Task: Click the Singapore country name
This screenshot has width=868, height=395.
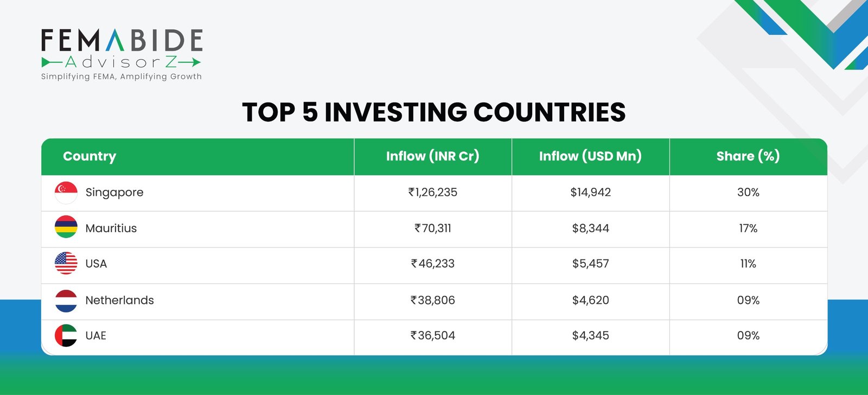Action: coord(114,193)
